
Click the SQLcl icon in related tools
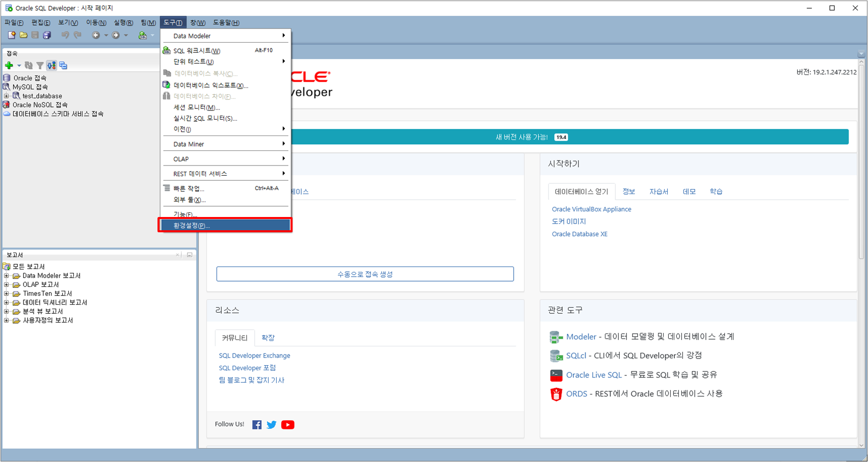pos(556,356)
